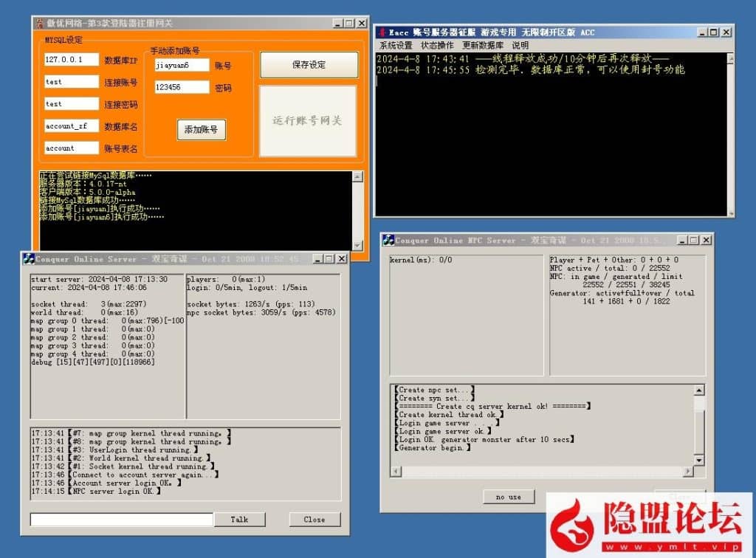Image resolution: width=756 pixels, height=558 pixels.
Task: Click the 账号 field containing jiayuan6
Action: click(x=182, y=66)
